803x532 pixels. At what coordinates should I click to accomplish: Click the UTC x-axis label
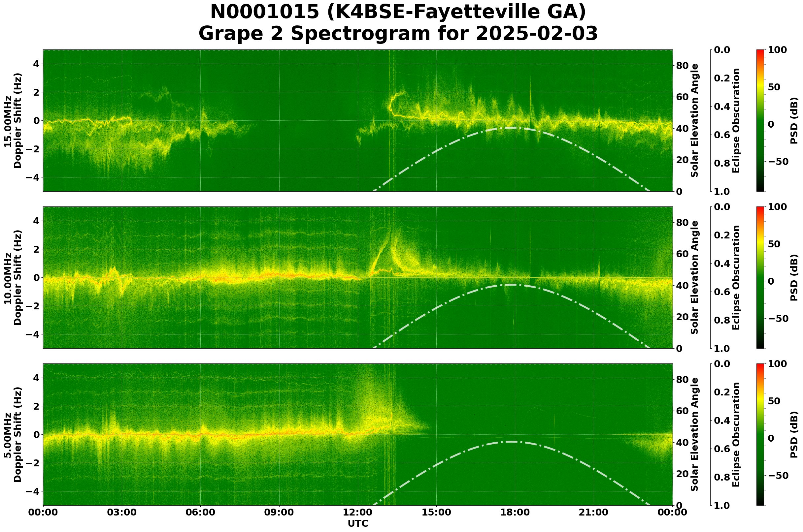click(357, 523)
